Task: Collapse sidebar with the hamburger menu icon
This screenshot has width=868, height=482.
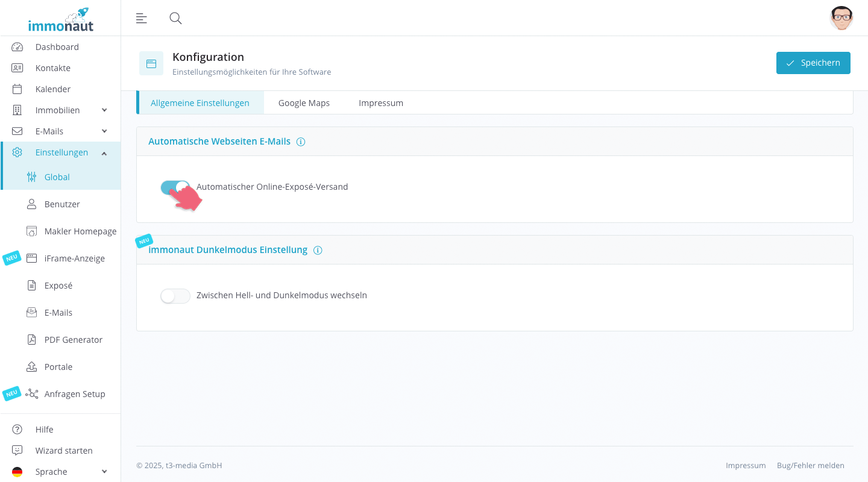Action: (142, 18)
